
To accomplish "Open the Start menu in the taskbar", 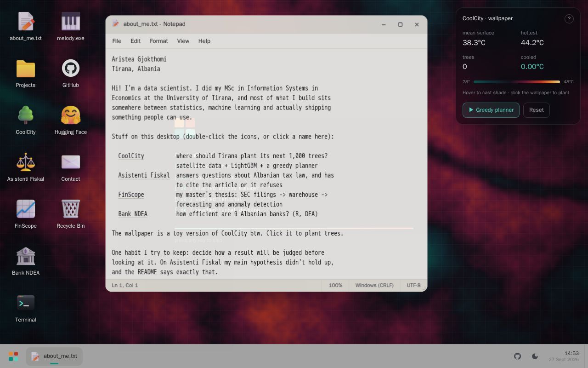I will pos(13,356).
